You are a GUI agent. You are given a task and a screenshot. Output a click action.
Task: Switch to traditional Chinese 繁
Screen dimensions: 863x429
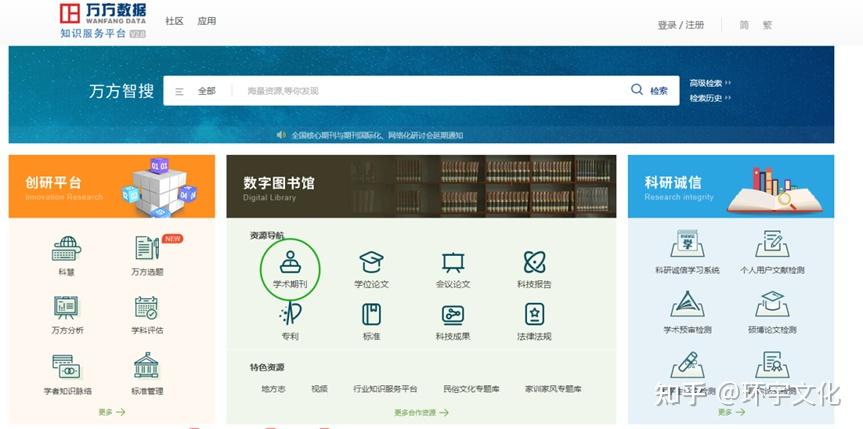[x=767, y=25]
